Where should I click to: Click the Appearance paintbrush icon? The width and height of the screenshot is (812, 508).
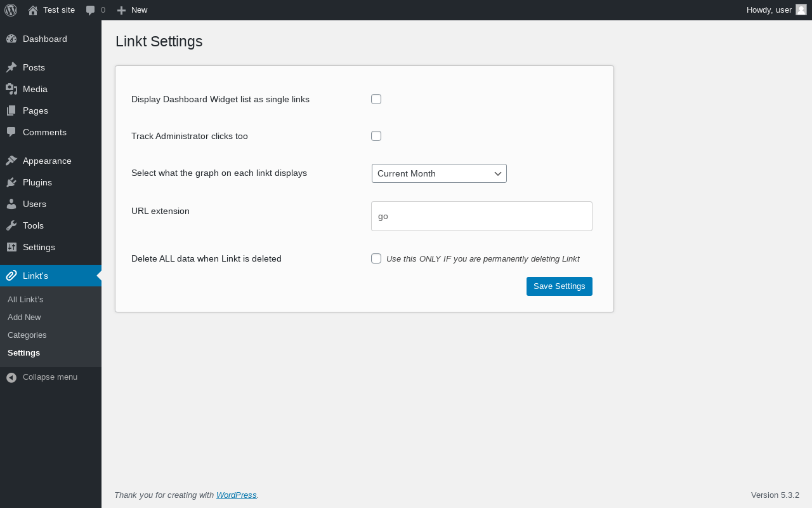pyautogui.click(x=11, y=161)
